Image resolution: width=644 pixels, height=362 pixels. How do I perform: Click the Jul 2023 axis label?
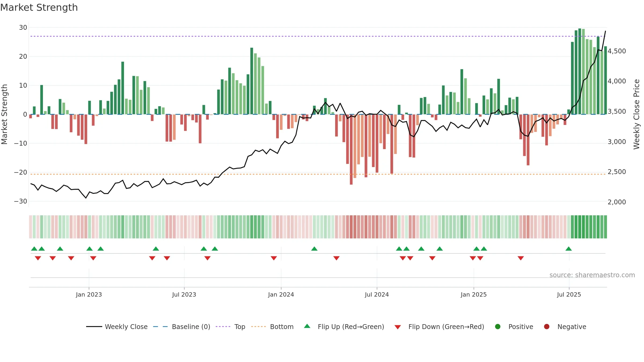[184, 294]
